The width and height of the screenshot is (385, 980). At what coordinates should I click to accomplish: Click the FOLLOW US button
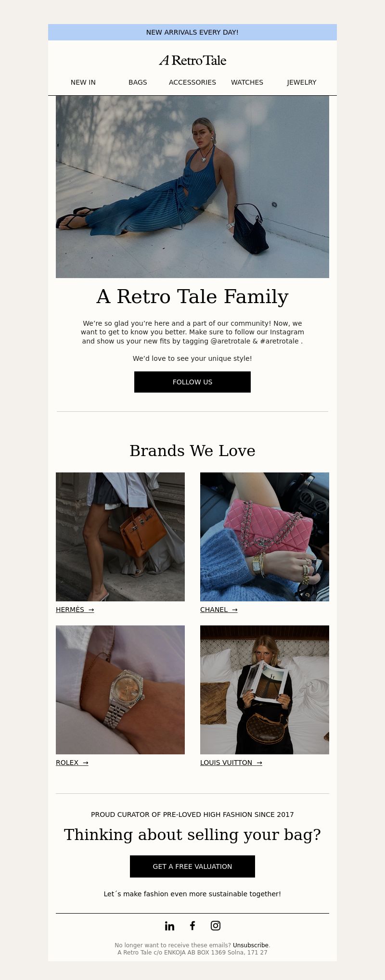tap(192, 382)
